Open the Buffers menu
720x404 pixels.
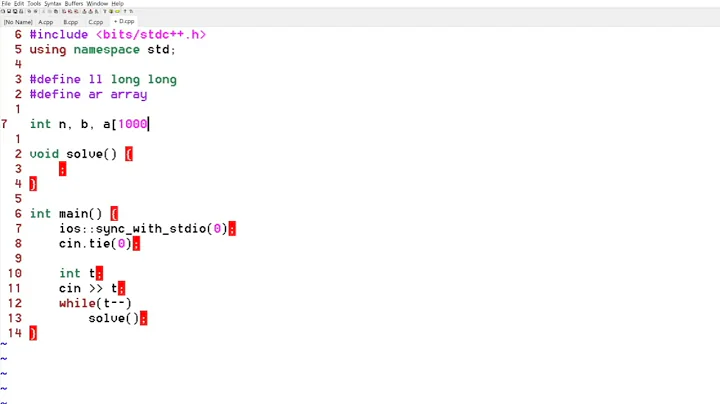(74, 3)
